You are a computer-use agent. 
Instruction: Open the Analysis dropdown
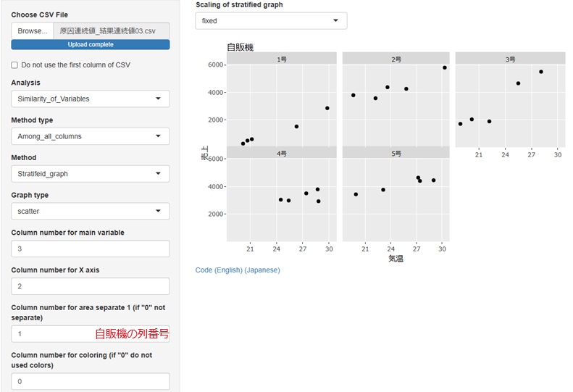[91, 99]
